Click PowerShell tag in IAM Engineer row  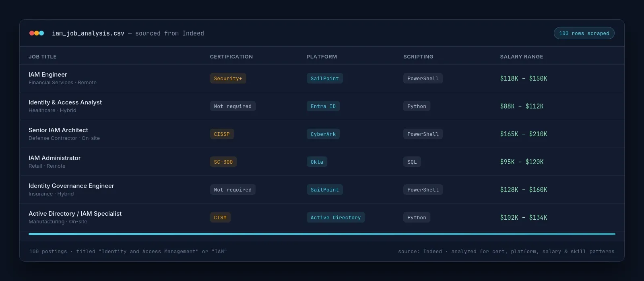click(x=423, y=79)
